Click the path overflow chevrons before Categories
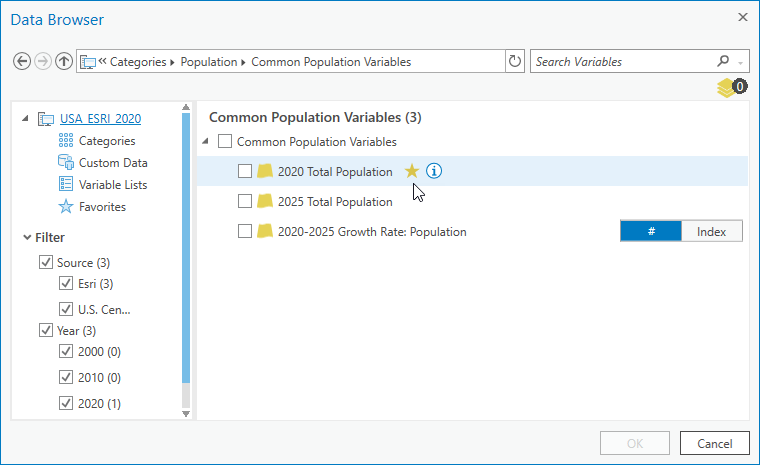Viewport: 760px width, 465px height. (102, 61)
